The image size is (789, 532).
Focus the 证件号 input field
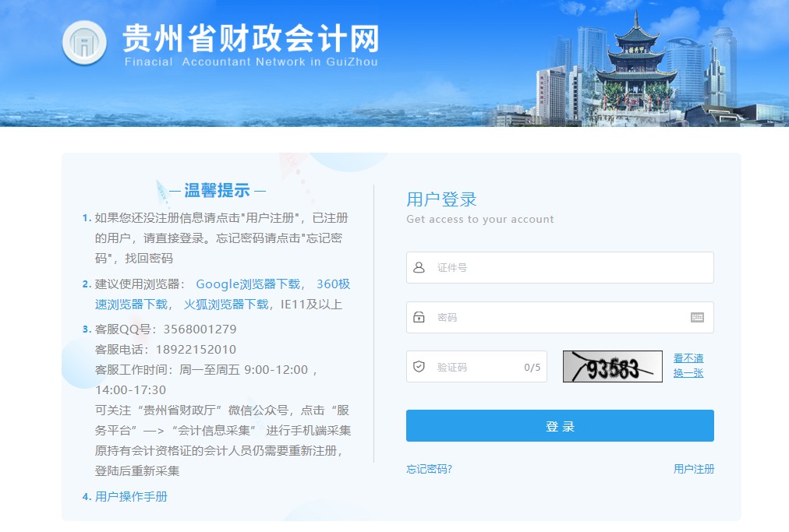click(x=569, y=267)
